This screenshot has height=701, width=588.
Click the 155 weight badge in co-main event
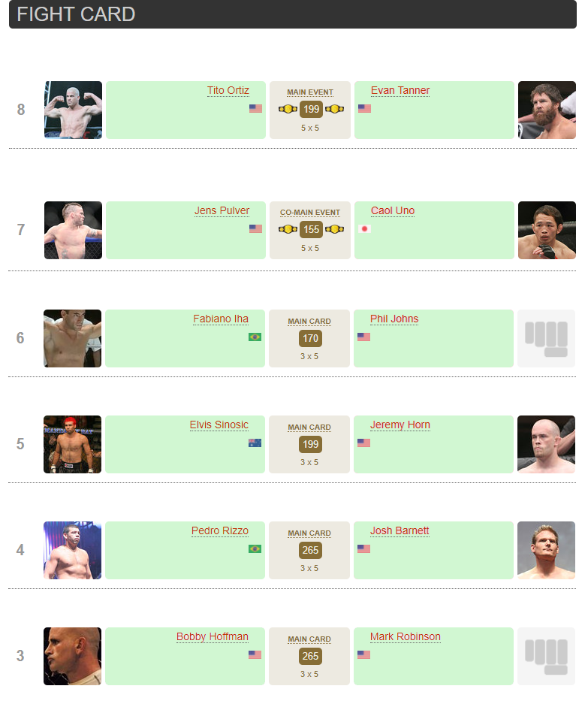(x=311, y=229)
